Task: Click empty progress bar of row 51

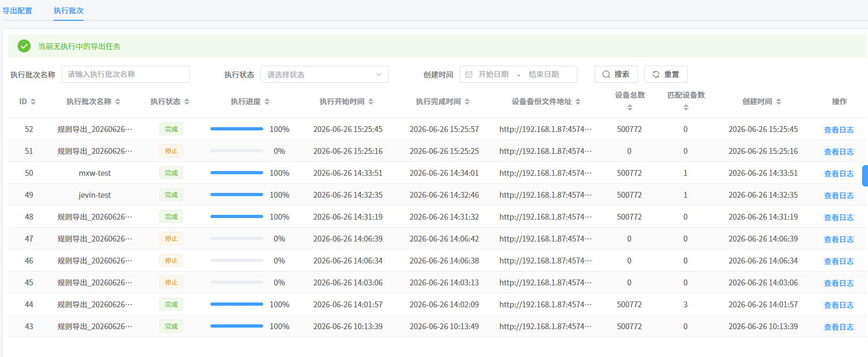Action: tap(237, 151)
